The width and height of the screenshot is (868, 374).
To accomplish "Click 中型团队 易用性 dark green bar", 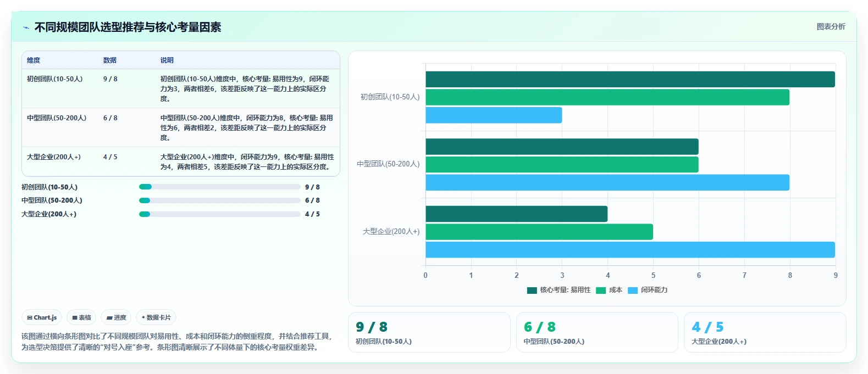I will [x=562, y=147].
